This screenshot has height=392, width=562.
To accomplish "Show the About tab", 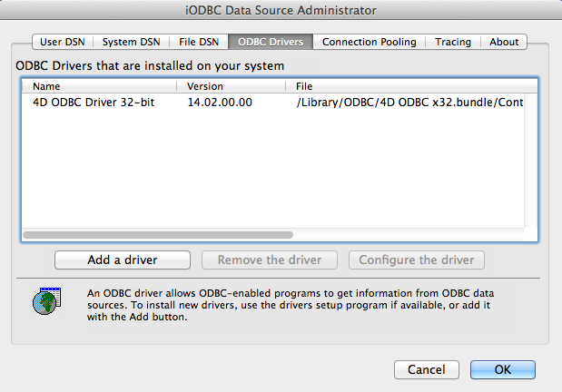I will 504,42.
